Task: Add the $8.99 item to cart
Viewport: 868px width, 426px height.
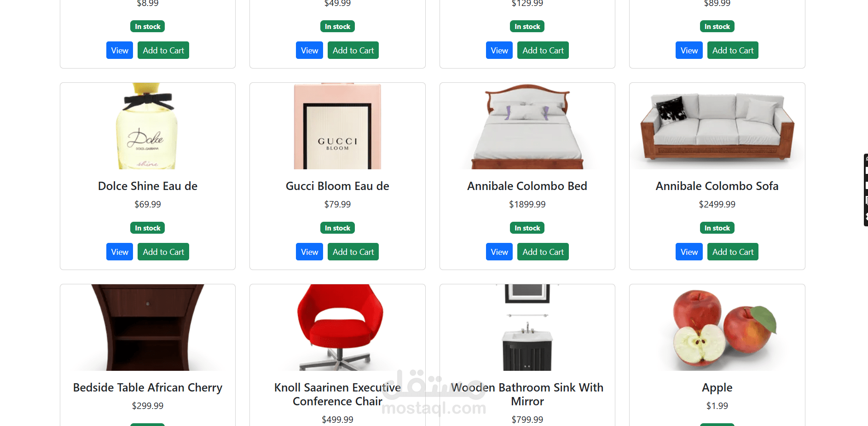Action: pos(163,50)
